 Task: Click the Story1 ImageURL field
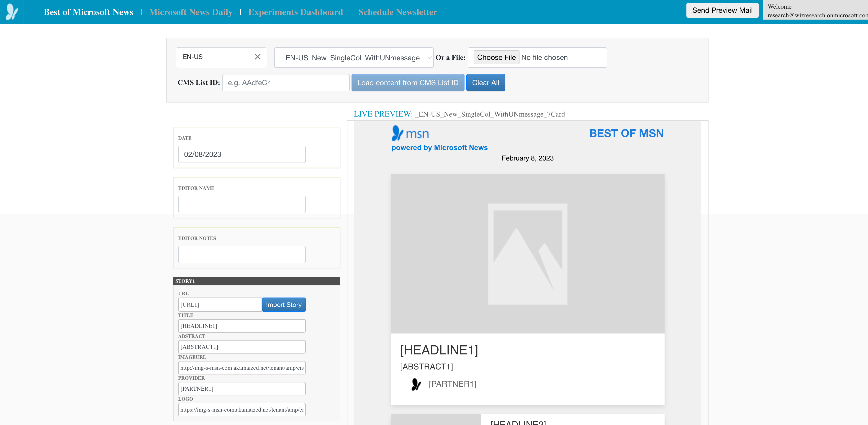tap(241, 367)
